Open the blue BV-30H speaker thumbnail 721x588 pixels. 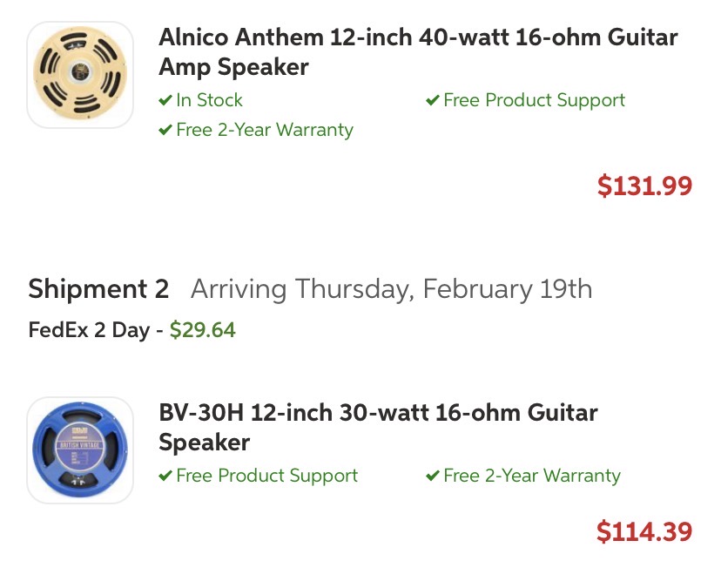coord(80,450)
